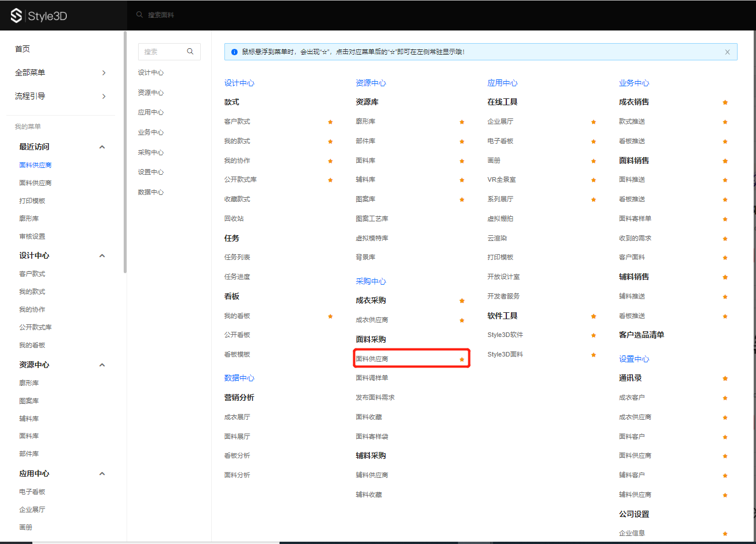Open the 虚拟模特库 link
The width and height of the screenshot is (756, 544).
pyautogui.click(x=372, y=238)
